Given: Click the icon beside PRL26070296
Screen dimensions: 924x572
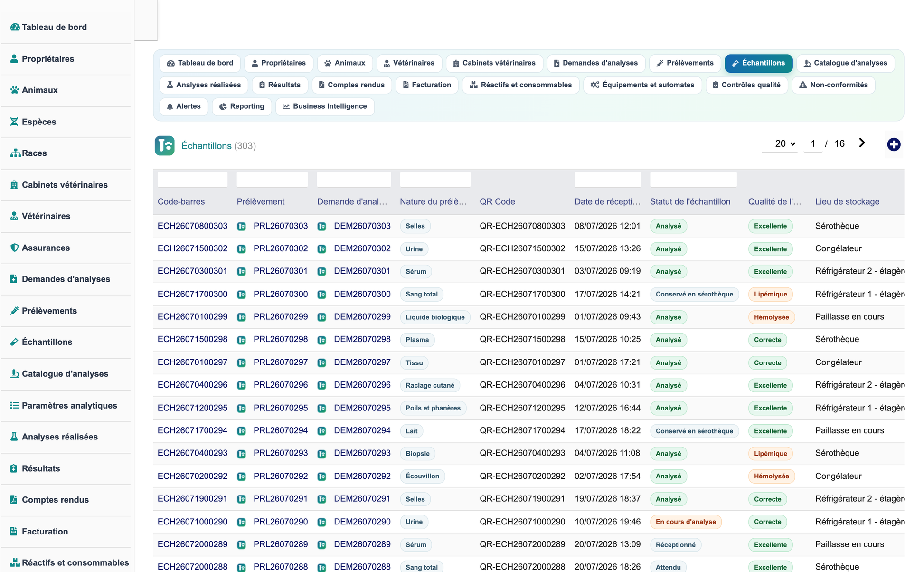Looking at the screenshot, I should click(x=242, y=385).
